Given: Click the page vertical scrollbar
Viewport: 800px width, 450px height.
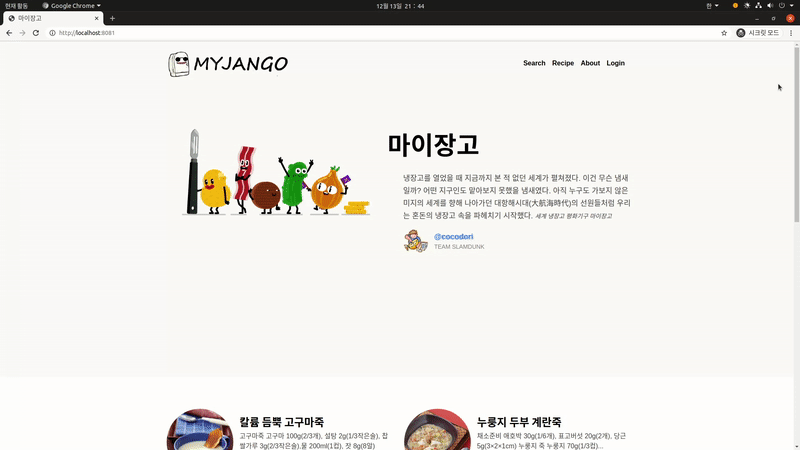Looking at the screenshot, I should (796, 135).
